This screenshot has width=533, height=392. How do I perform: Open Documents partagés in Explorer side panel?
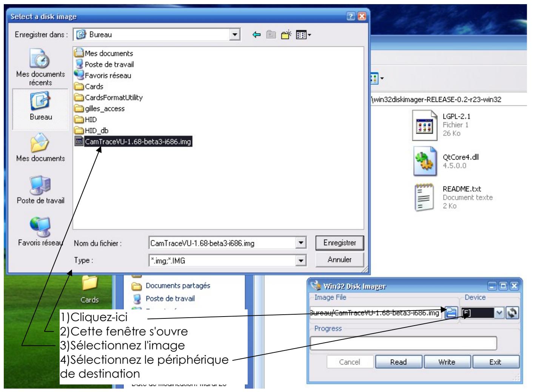click(171, 286)
